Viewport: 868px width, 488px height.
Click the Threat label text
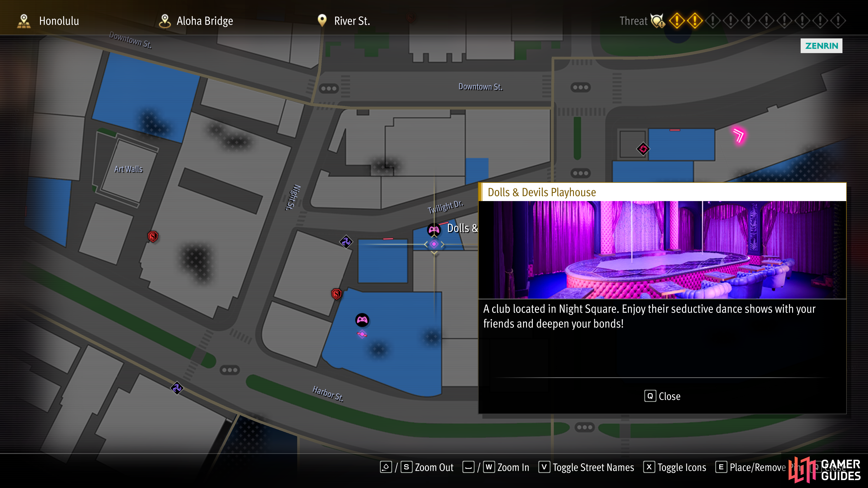point(633,21)
